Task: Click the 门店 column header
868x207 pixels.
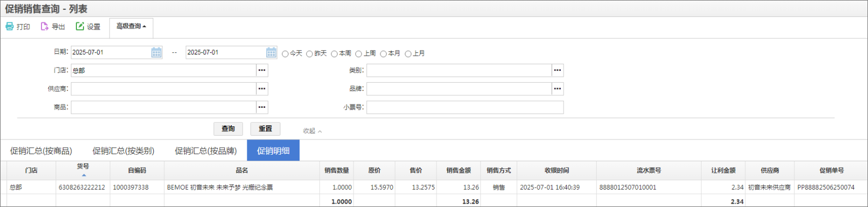Action: (31, 171)
